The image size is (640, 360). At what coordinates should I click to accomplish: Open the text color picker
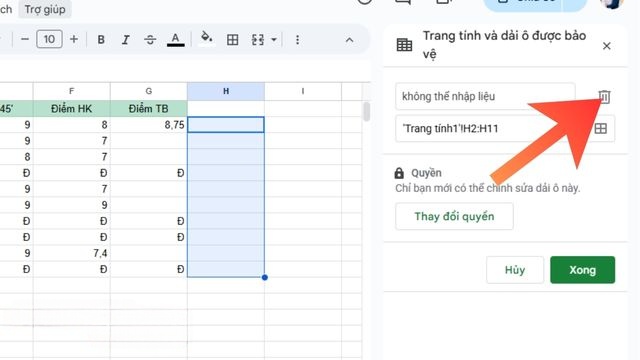[176, 40]
